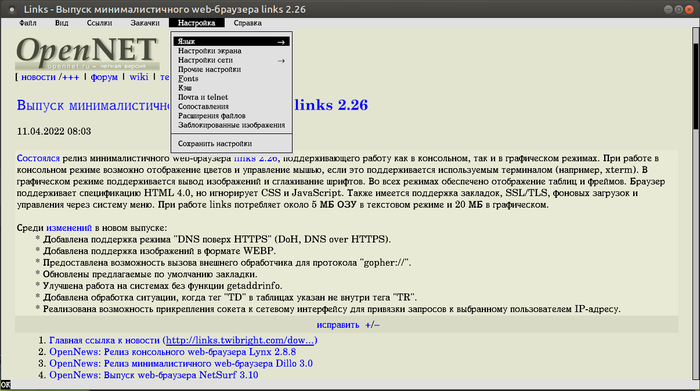Expand the Язык submenu

pyautogui.click(x=231, y=42)
